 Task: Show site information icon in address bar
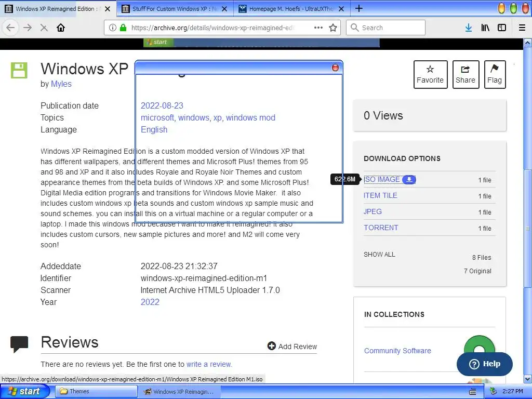click(113, 28)
